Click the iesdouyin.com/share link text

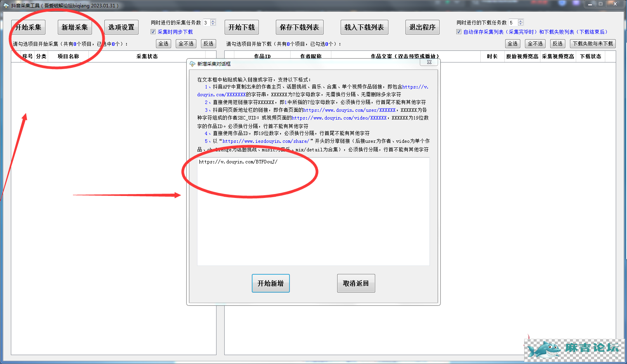[x=266, y=141]
